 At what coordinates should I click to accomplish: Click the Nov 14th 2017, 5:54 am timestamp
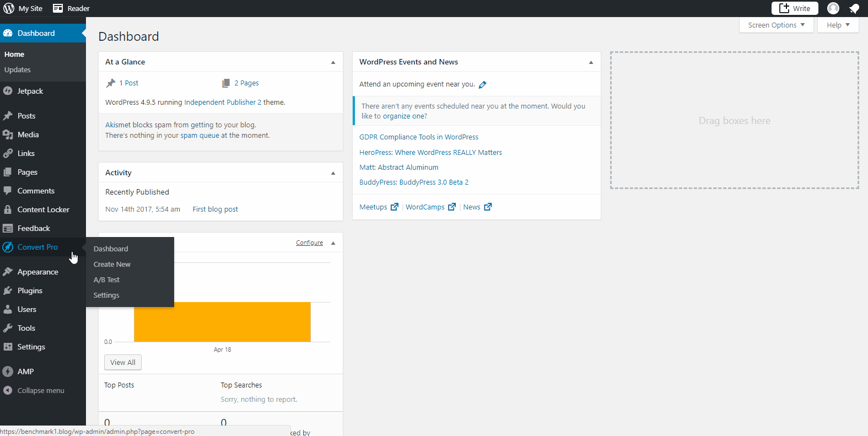coord(143,209)
